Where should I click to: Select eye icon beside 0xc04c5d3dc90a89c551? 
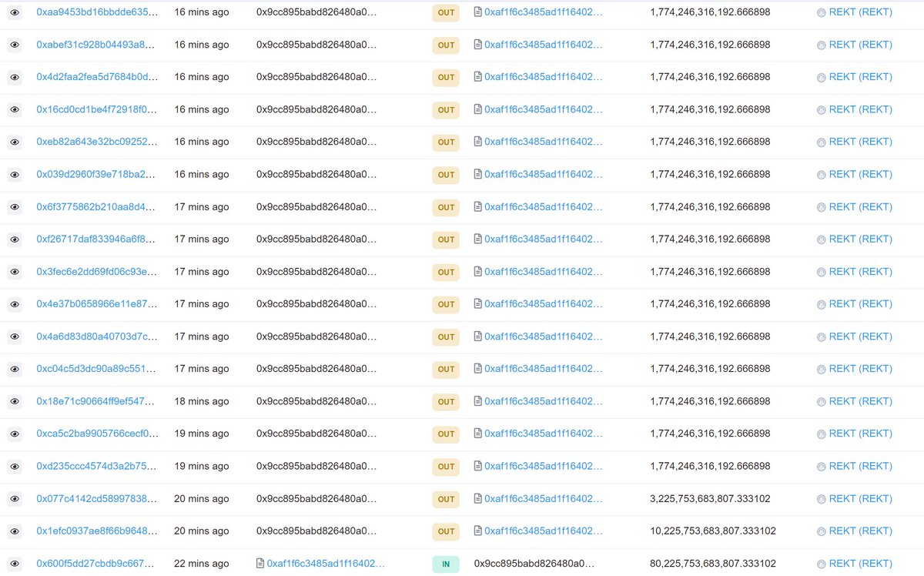(x=15, y=369)
